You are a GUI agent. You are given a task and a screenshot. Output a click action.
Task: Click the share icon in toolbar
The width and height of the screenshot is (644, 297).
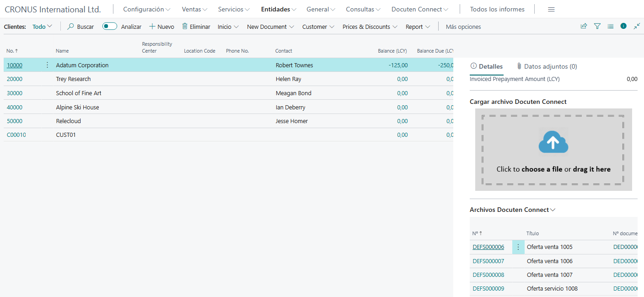[x=584, y=27]
